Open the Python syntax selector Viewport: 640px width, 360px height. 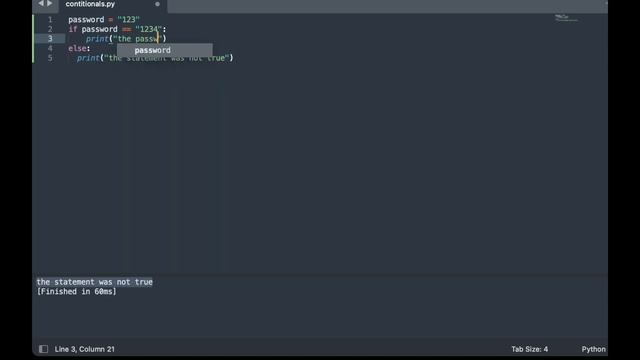click(x=593, y=349)
